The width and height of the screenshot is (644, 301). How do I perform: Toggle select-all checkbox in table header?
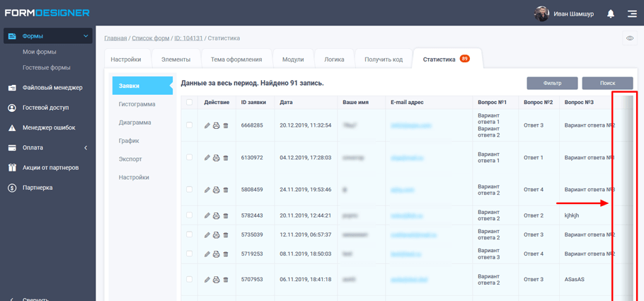(x=189, y=103)
